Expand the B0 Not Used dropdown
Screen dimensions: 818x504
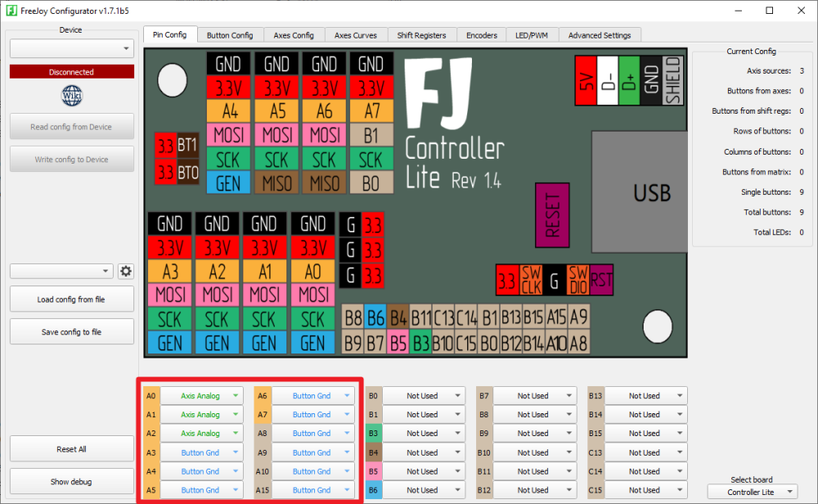point(423,396)
